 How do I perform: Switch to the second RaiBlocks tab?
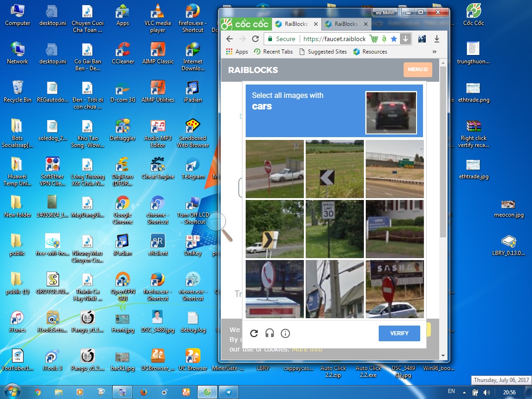tap(346, 24)
